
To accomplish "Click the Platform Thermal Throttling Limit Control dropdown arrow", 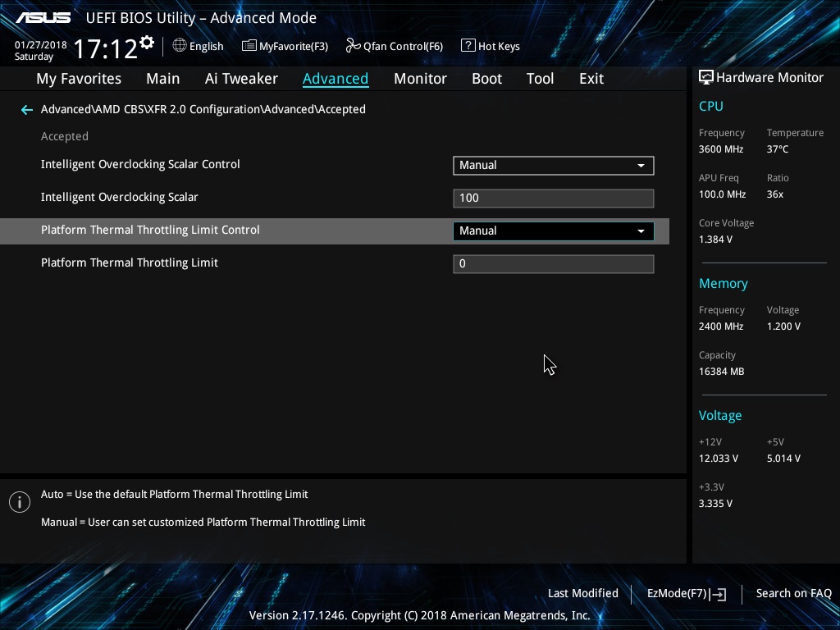I will pos(641,231).
